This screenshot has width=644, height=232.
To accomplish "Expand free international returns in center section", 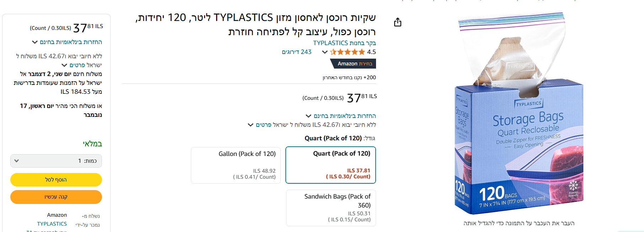I will point(341,116).
